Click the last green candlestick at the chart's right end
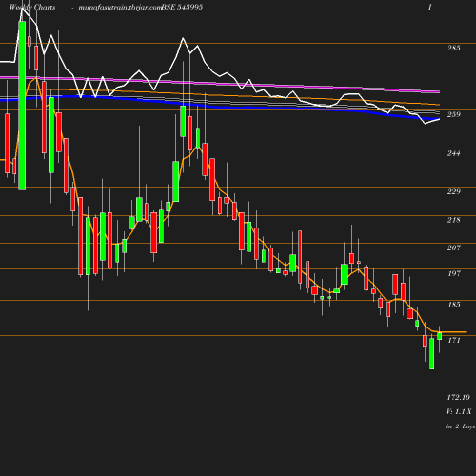 point(440,336)
